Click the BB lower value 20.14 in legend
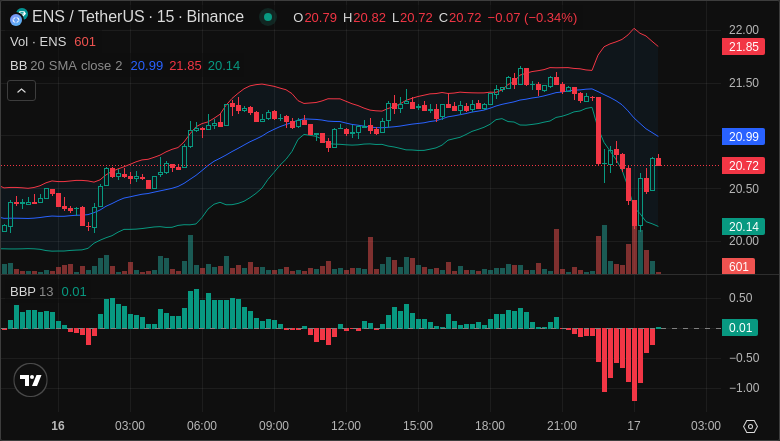Image resolution: width=780 pixels, height=441 pixels. (224, 66)
